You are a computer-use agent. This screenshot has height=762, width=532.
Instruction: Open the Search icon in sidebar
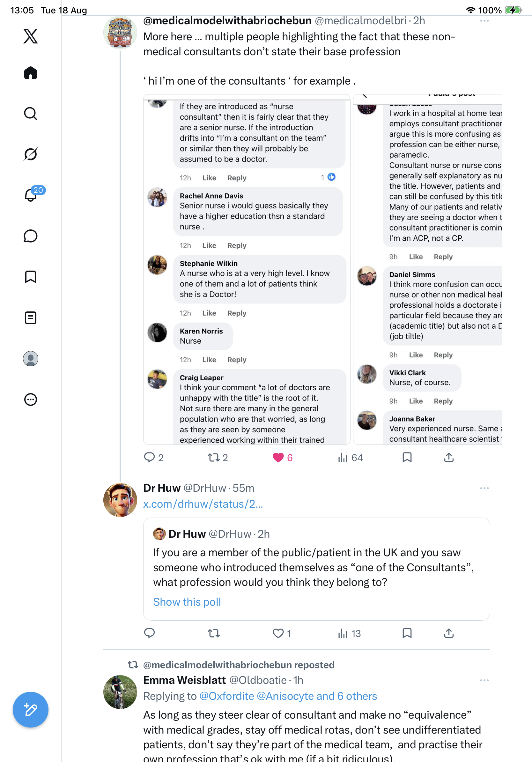tap(31, 114)
